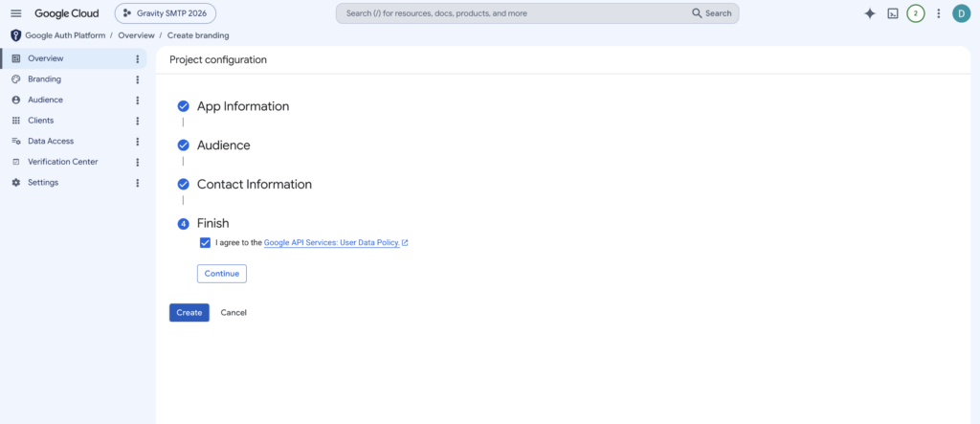Click the Audience step checkmark icon
Screen dimensions: 980x424
tap(183, 145)
